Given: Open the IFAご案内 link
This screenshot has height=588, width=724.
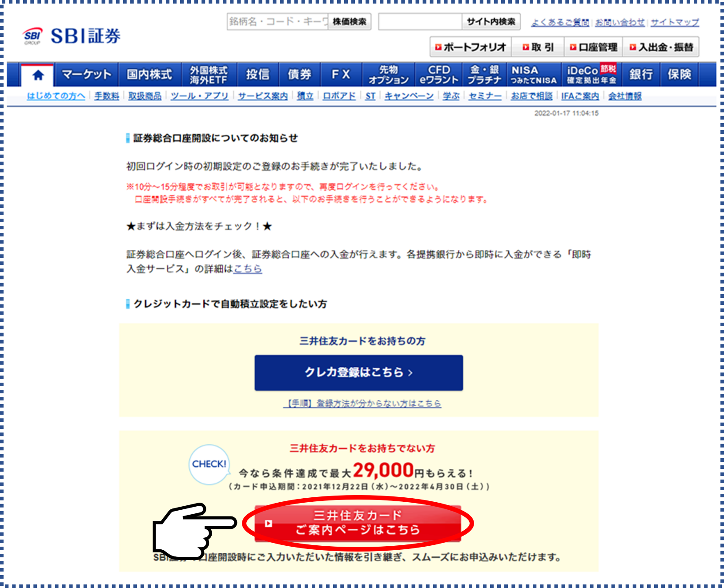Looking at the screenshot, I should tap(580, 96).
